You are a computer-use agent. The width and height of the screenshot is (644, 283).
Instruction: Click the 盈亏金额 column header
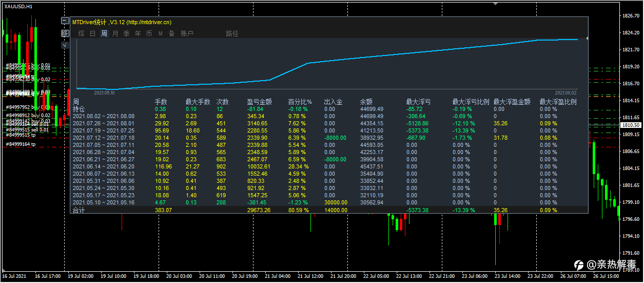(259, 102)
